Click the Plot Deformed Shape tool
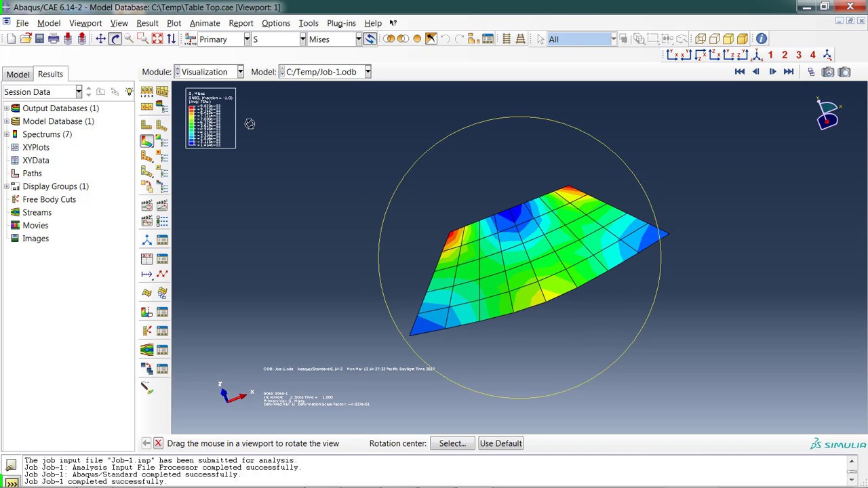This screenshot has width=868, height=488. pyautogui.click(x=162, y=124)
